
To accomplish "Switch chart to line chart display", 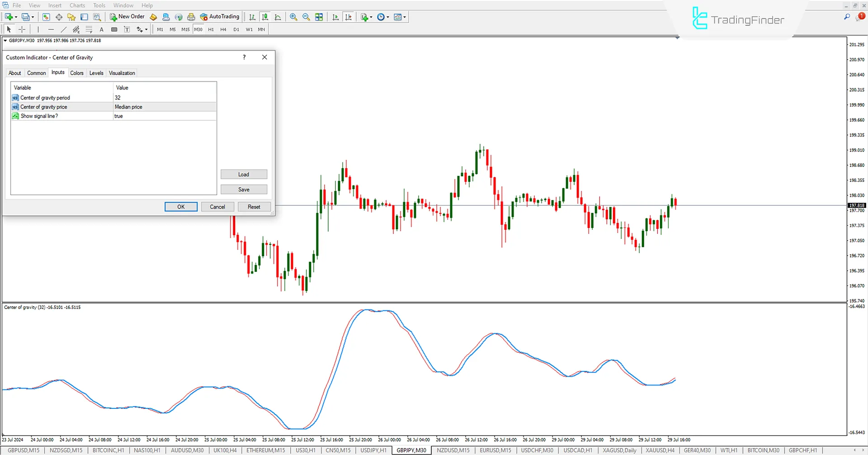I will pyautogui.click(x=278, y=17).
